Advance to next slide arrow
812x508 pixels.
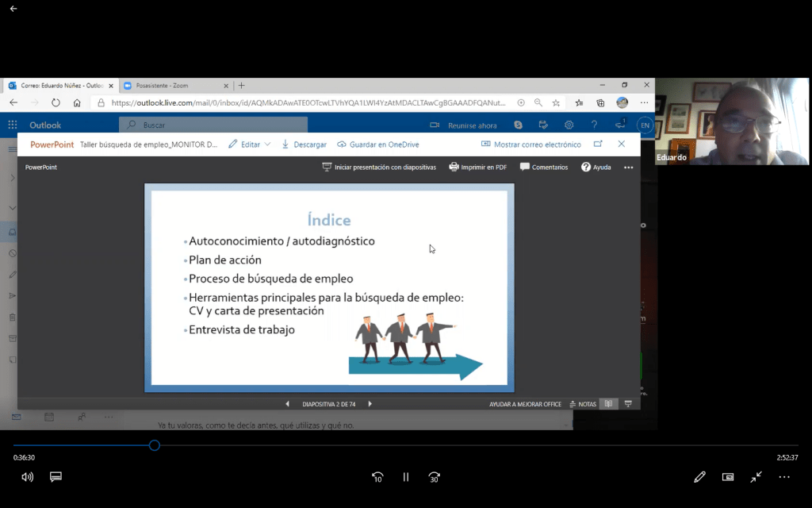coord(370,404)
